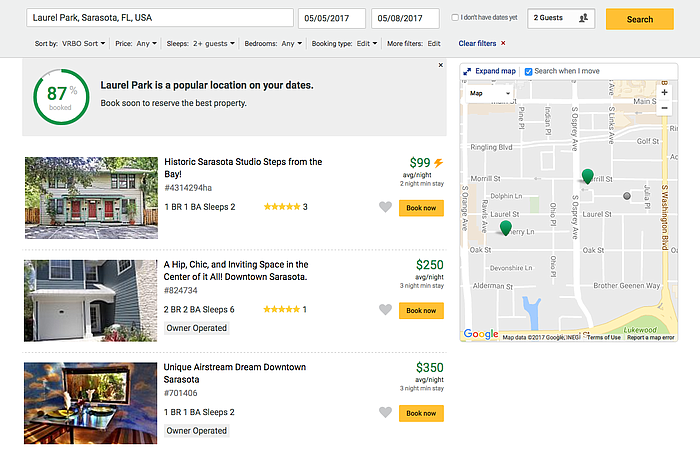
Task: Click the 87% booked progress ring
Action: pyautogui.click(x=61, y=97)
